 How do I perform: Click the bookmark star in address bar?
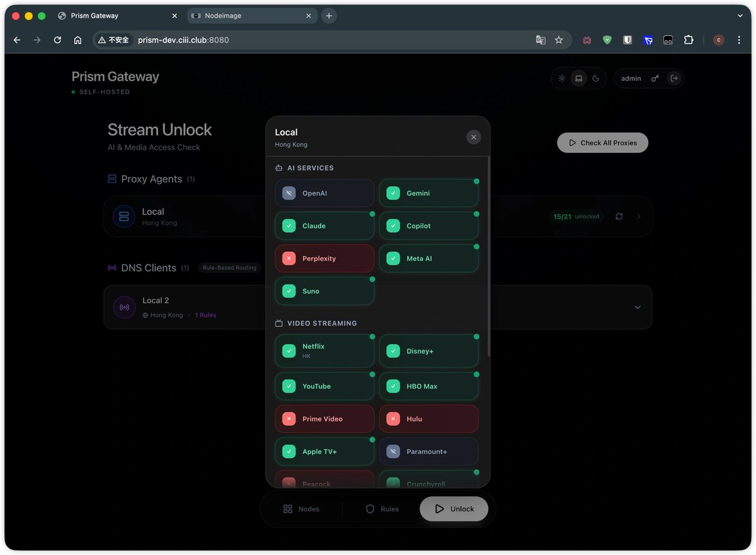(559, 40)
